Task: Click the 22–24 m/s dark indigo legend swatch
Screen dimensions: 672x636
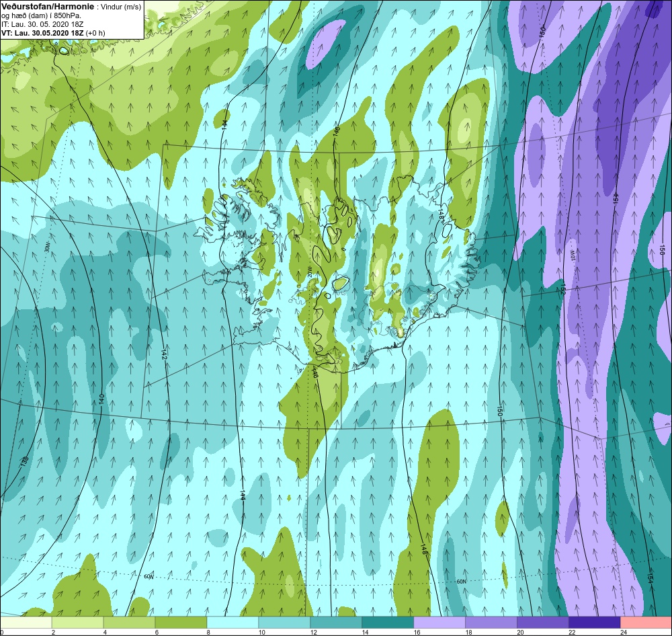Action: point(595,622)
